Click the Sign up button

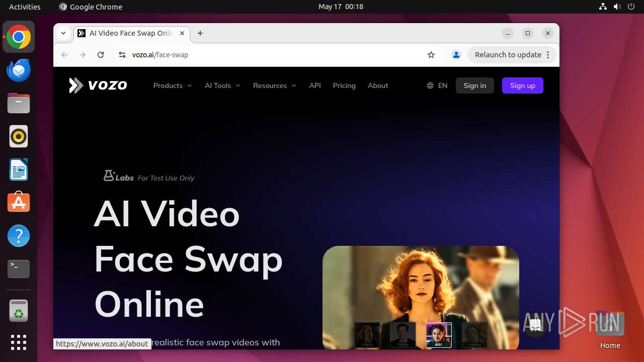523,85
